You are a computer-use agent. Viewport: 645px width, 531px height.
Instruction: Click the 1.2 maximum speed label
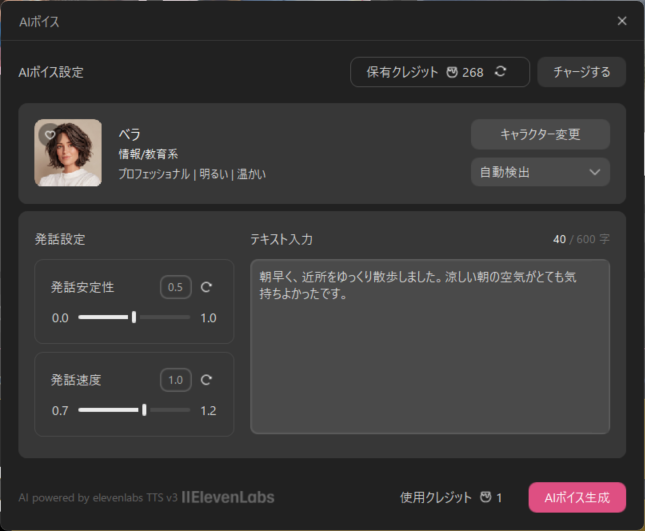[208, 410]
